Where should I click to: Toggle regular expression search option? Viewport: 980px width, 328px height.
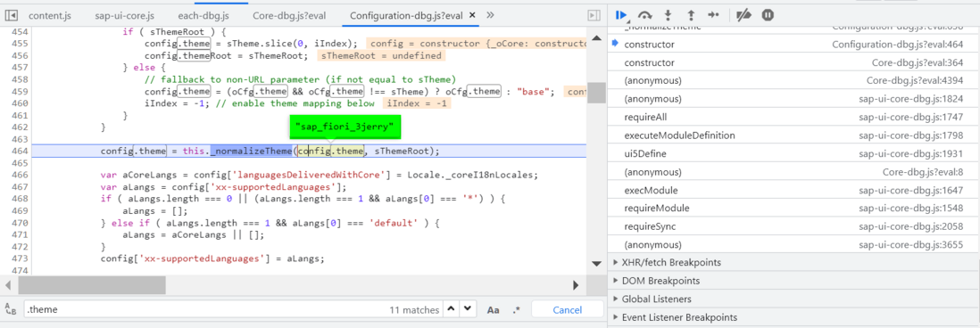[516, 310]
